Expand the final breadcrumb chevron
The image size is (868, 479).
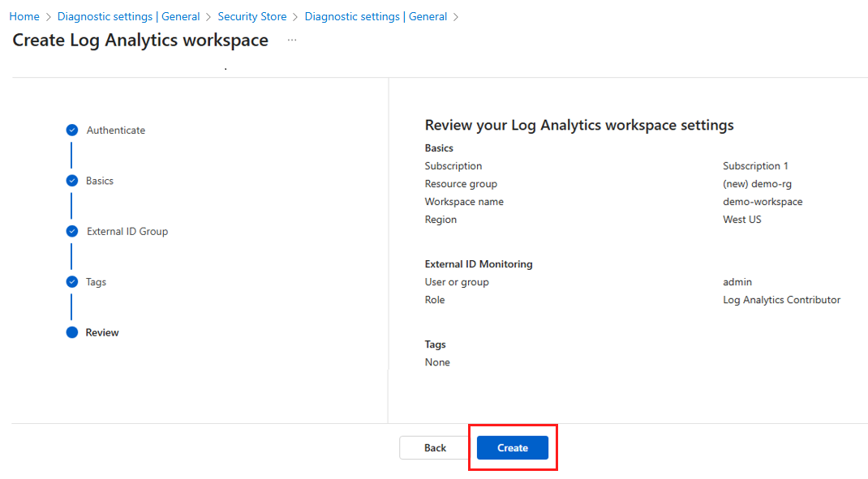(x=457, y=16)
